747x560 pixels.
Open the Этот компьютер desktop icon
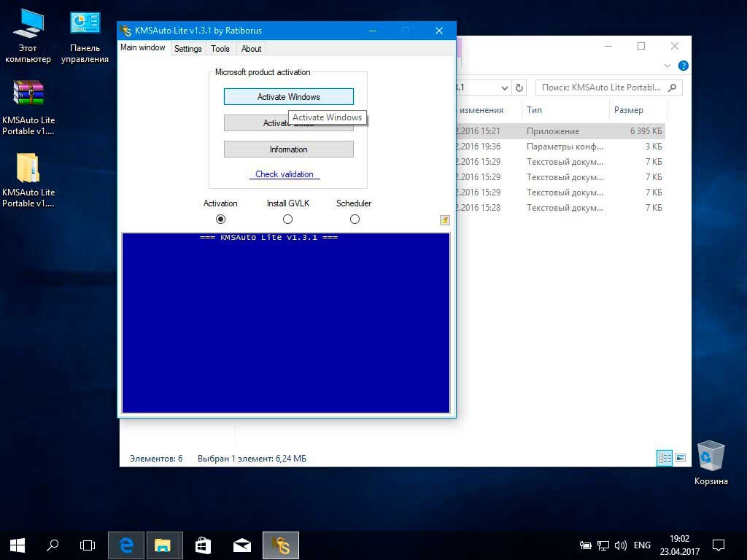tap(28, 36)
